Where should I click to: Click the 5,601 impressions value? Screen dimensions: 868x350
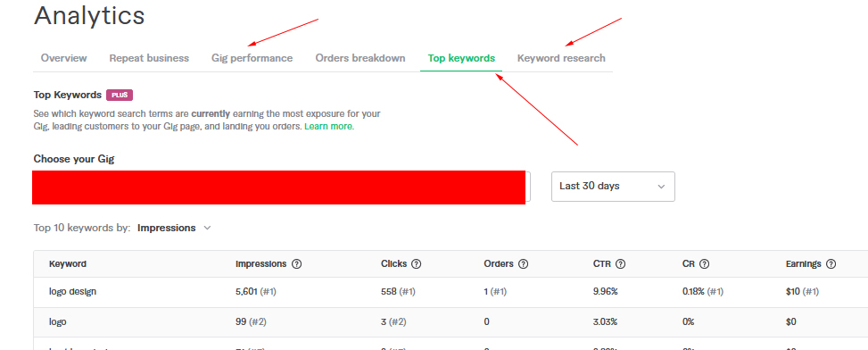tap(246, 291)
